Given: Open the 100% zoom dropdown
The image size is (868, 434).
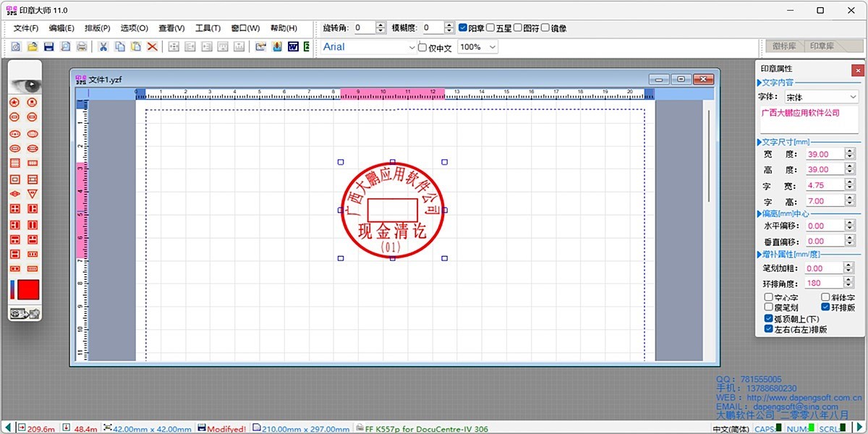Looking at the screenshot, I should point(493,47).
